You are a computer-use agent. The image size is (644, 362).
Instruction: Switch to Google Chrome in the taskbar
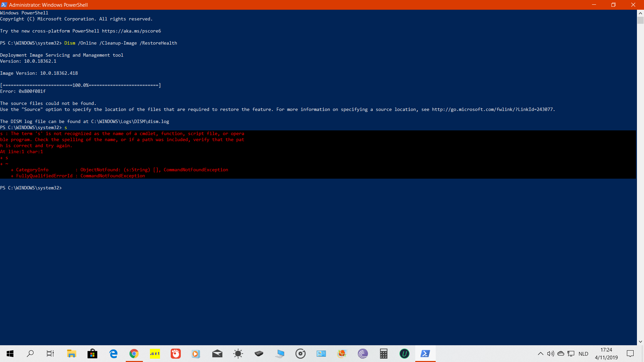click(134, 354)
